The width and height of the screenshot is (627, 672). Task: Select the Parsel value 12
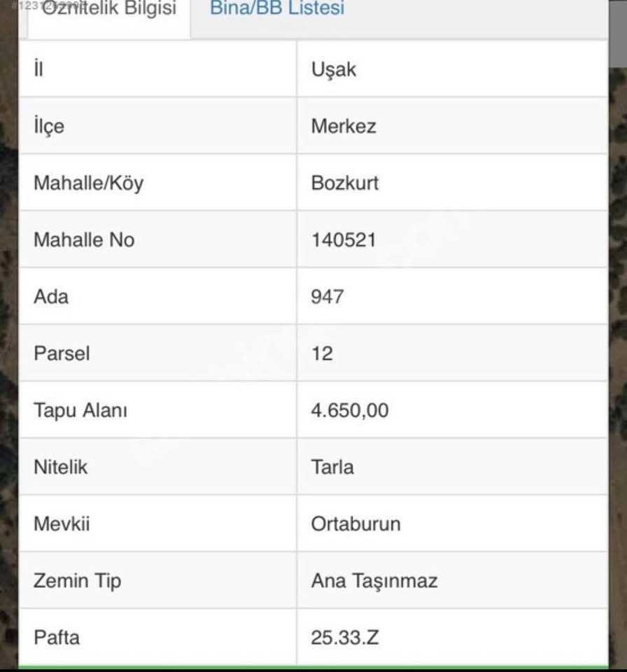(322, 353)
